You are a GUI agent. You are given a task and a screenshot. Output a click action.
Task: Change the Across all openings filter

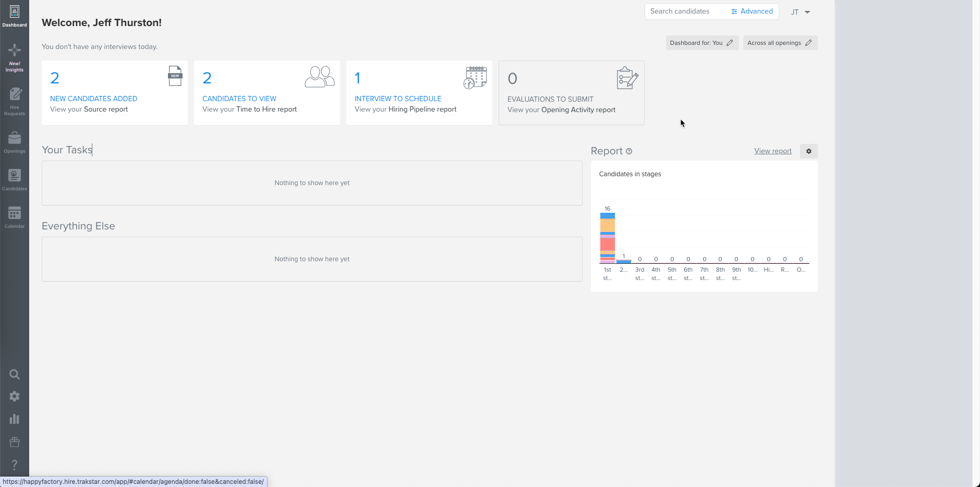click(x=779, y=43)
